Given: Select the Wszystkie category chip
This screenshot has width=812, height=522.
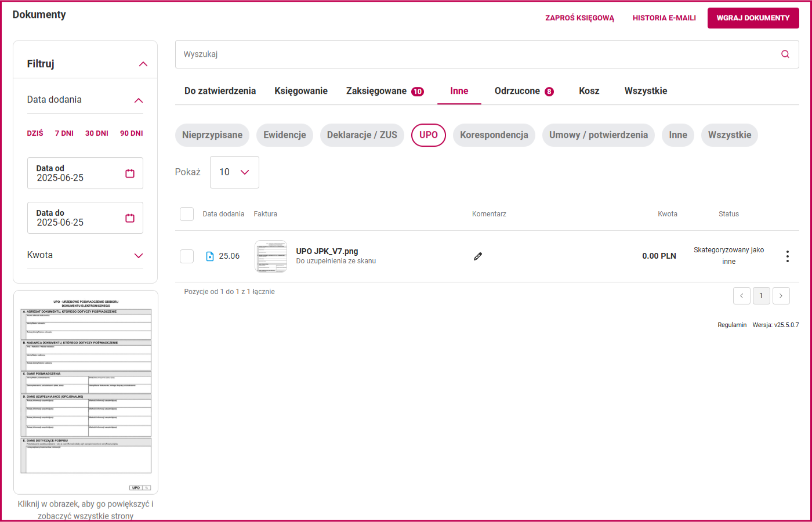Looking at the screenshot, I should pos(730,135).
